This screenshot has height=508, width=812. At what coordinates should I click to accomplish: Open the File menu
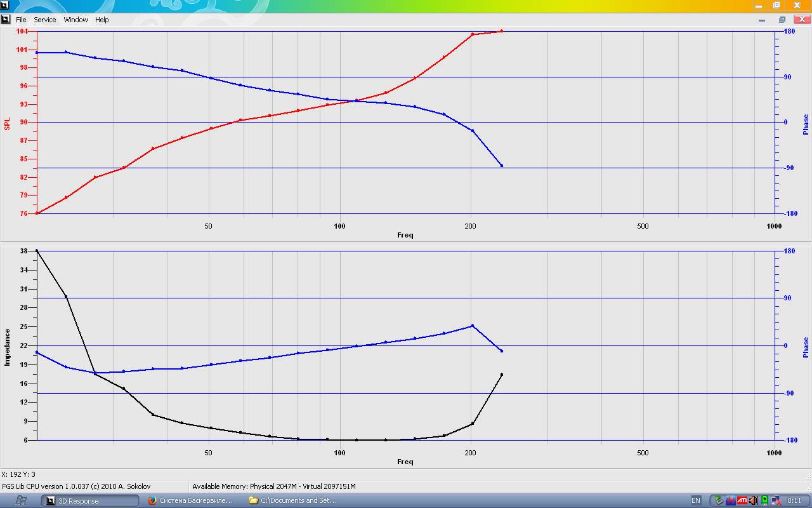[21, 20]
